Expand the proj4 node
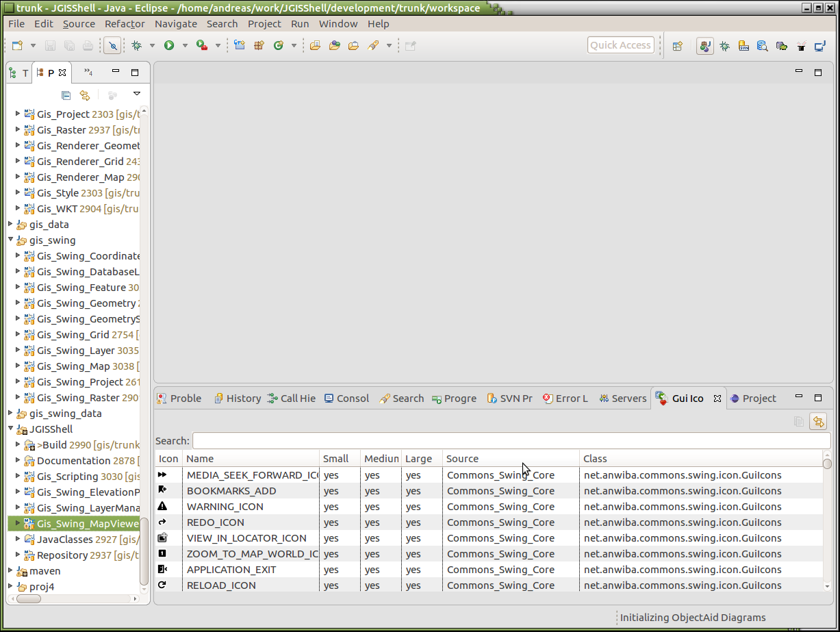Screen dimensions: 840x632 (11, 587)
